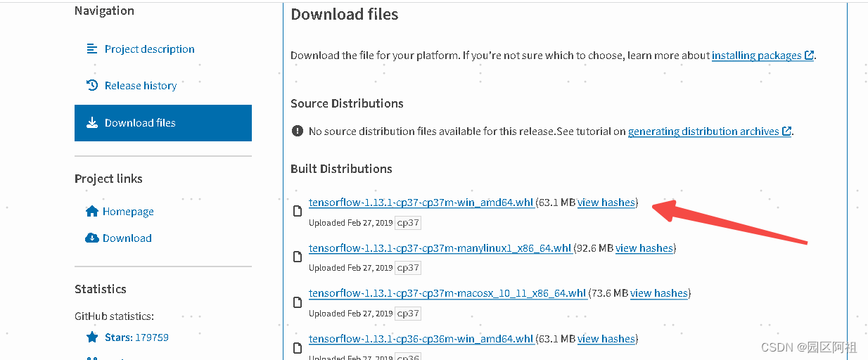Click the Navigation sidebar heading
Image resolution: width=868 pixels, height=360 pixels.
[x=104, y=11]
